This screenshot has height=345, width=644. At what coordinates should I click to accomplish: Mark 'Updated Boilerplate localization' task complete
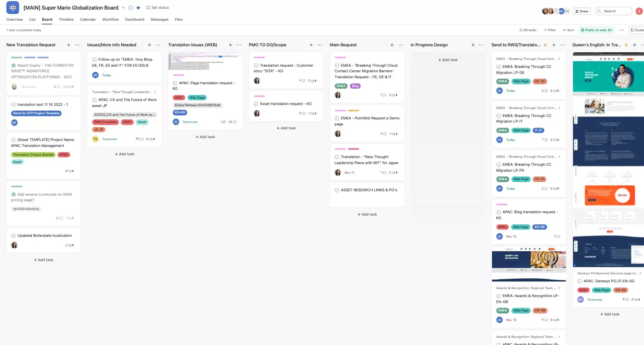tap(14, 236)
